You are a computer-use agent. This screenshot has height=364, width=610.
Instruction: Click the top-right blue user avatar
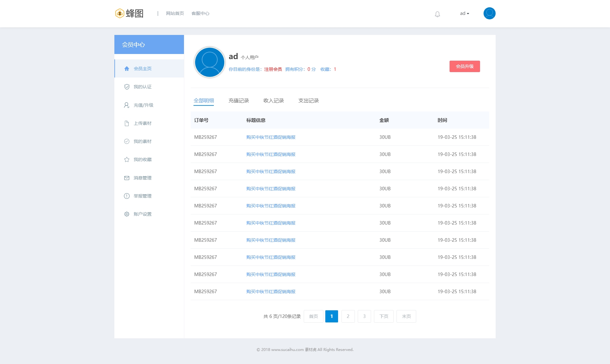tap(489, 13)
